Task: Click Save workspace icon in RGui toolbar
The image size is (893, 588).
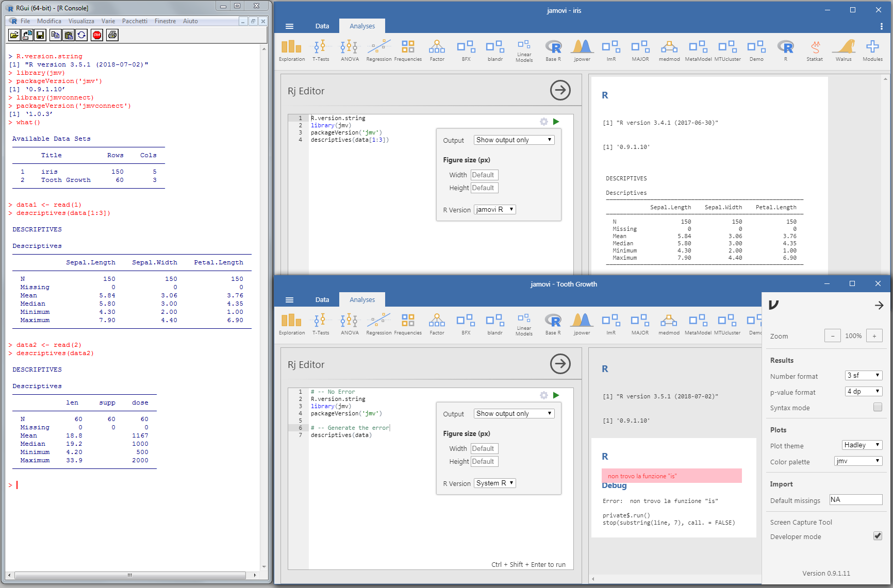Action: [40, 35]
